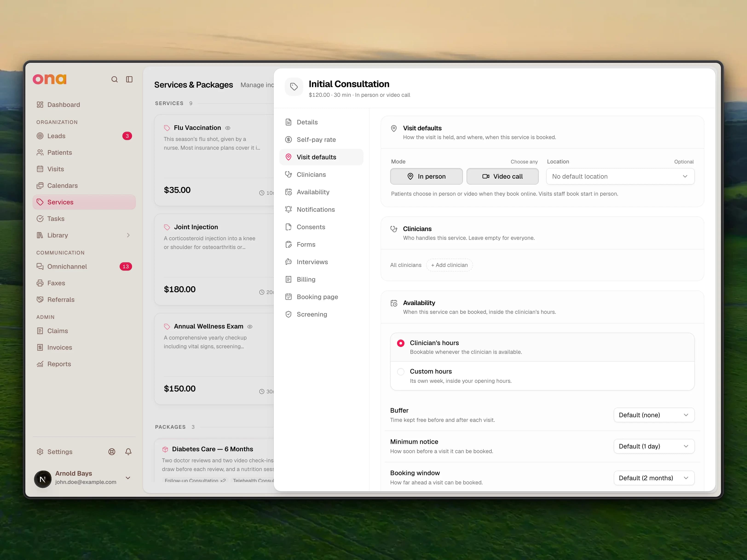Click the Clinicians section stethoscope icon

pyautogui.click(x=394, y=229)
